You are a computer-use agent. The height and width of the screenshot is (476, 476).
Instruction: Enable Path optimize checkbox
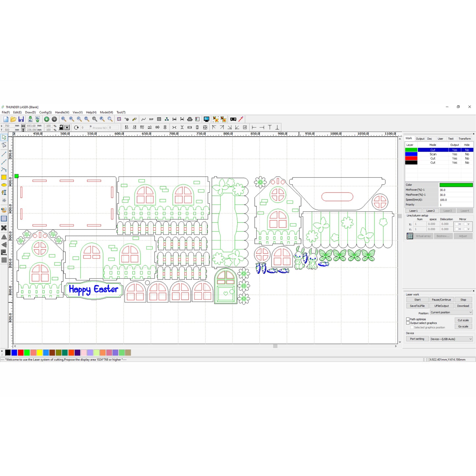click(408, 319)
